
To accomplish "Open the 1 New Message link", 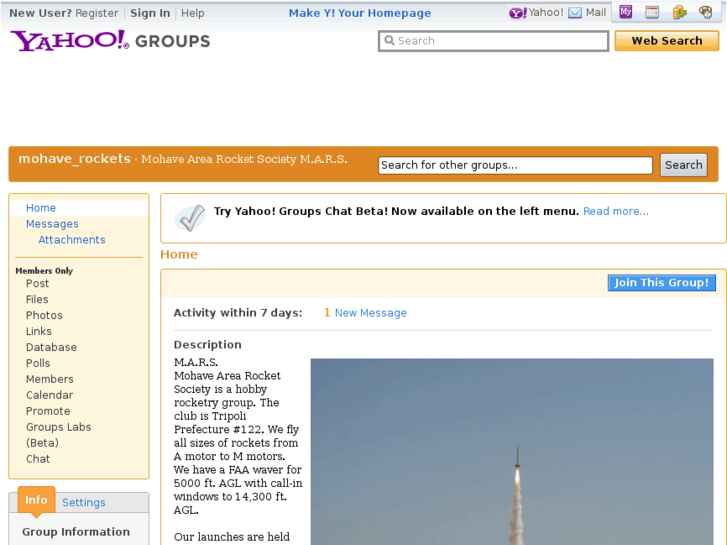I will [365, 313].
